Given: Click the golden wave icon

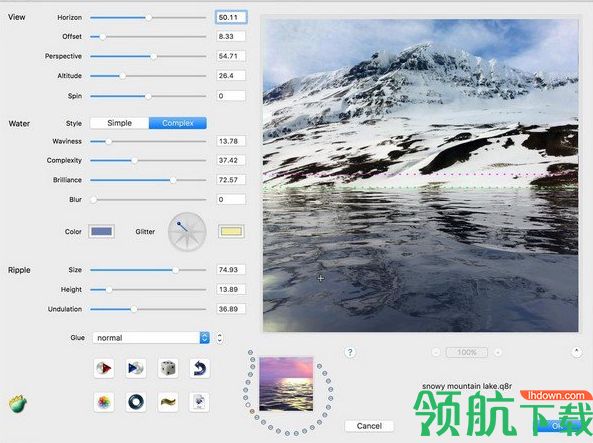Looking at the screenshot, I should click(168, 402).
